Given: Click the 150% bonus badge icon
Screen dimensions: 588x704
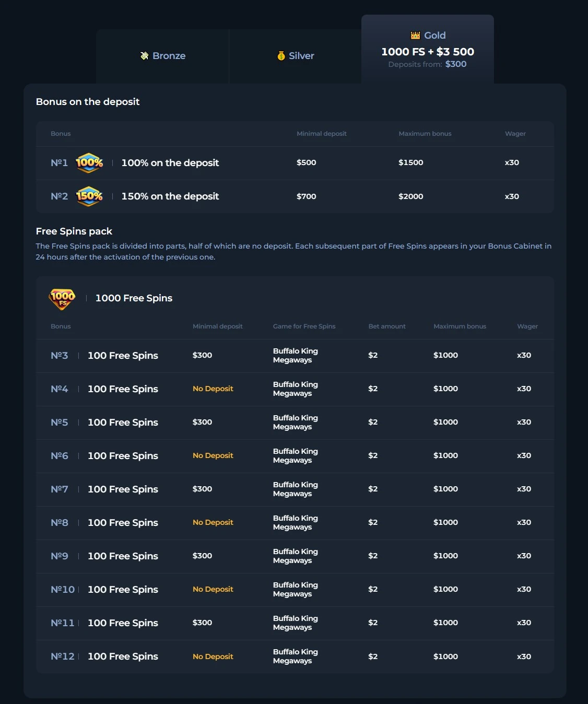Looking at the screenshot, I should [89, 196].
